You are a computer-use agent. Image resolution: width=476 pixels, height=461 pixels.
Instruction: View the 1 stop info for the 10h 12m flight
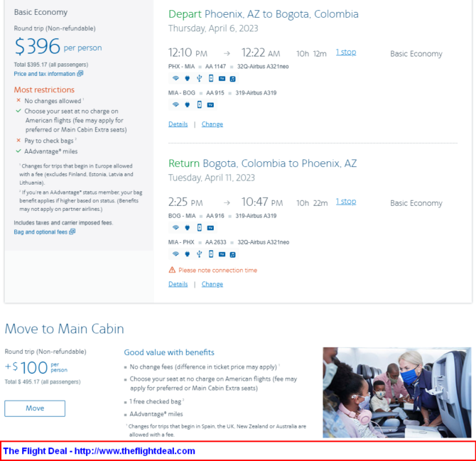346,52
